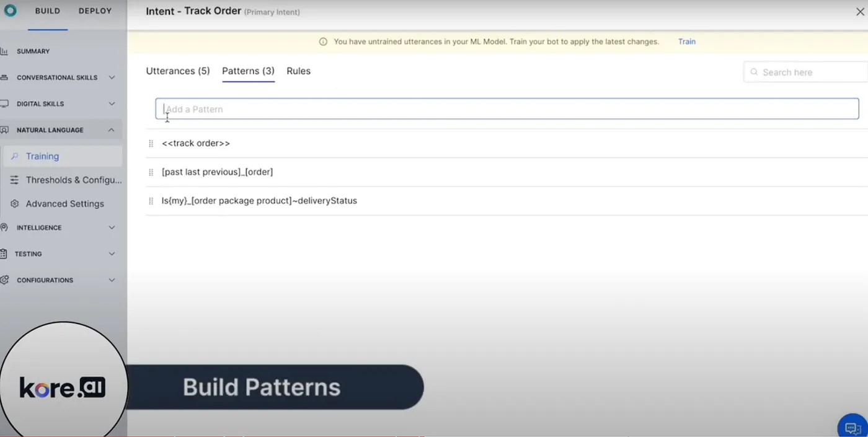This screenshot has width=868, height=437.
Task: Click the Kore.ai logo icon at top left
Action: pyautogui.click(x=10, y=11)
